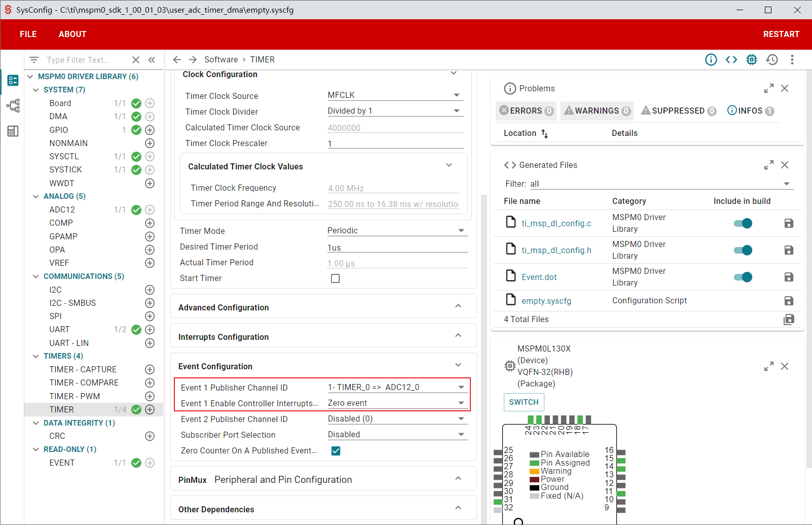The image size is (812, 525).
Task: Navigate forward with the right arrow
Action: click(193, 60)
